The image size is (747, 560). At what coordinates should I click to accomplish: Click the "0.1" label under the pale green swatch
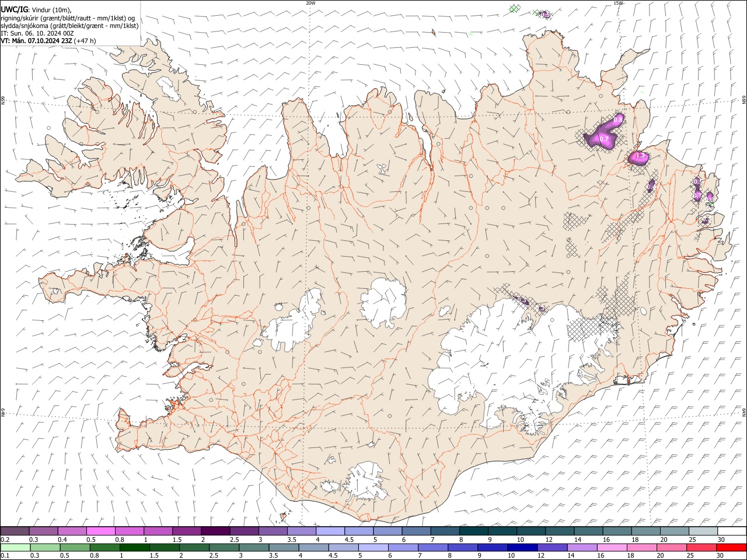pos(5,556)
